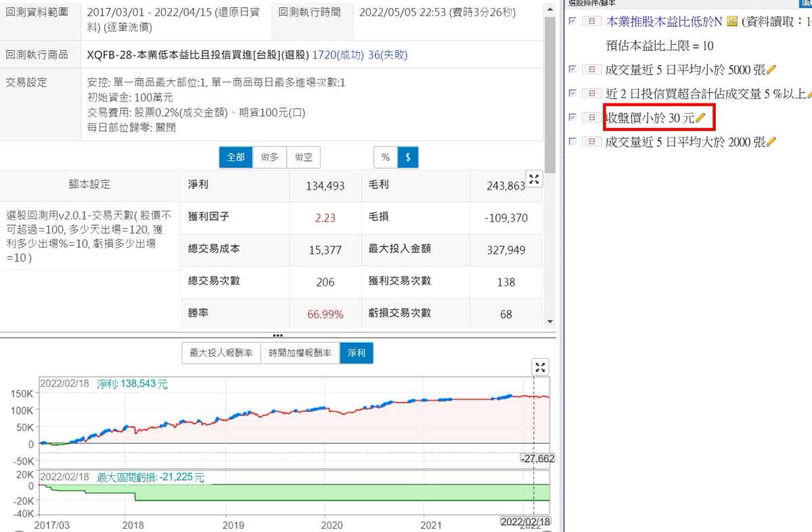
Task: Select the 時間加權報酬率 chart tab
Action: (300, 353)
